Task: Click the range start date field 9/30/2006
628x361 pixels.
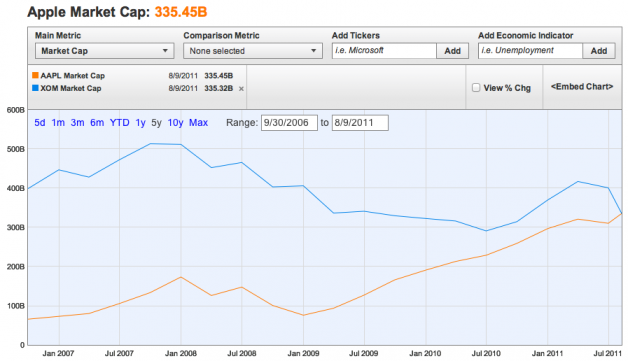Action: pos(289,123)
